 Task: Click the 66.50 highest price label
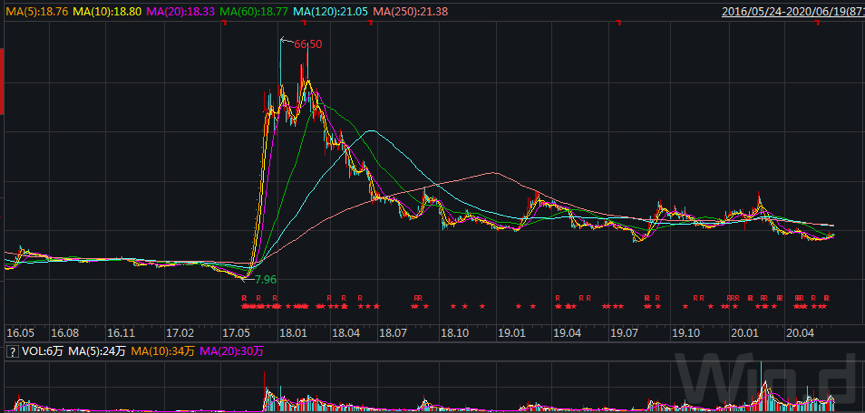click(x=308, y=44)
